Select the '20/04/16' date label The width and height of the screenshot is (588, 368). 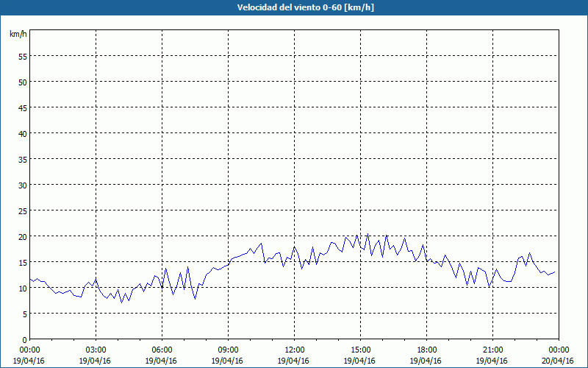(558, 361)
